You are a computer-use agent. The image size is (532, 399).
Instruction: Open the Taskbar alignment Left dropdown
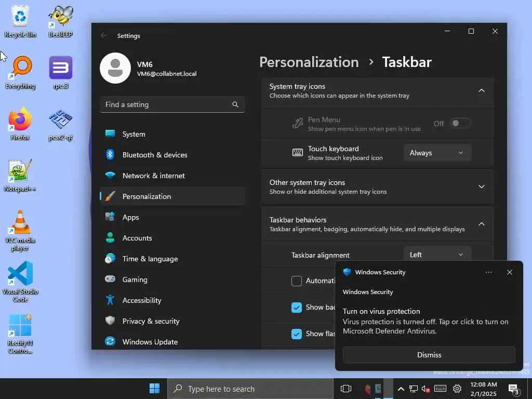coord(437,255)
